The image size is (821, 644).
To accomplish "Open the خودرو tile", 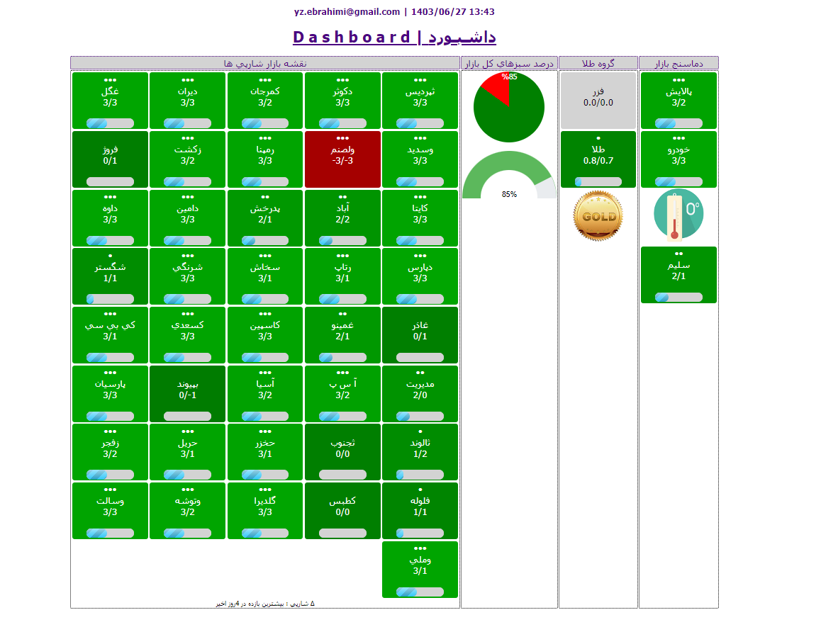I will click(x=678, y=159).
